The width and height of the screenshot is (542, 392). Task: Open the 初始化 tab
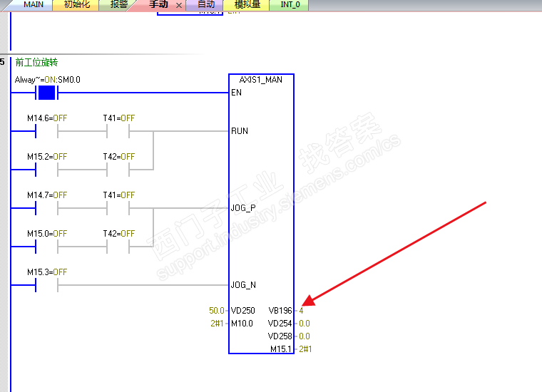[77, 5]
